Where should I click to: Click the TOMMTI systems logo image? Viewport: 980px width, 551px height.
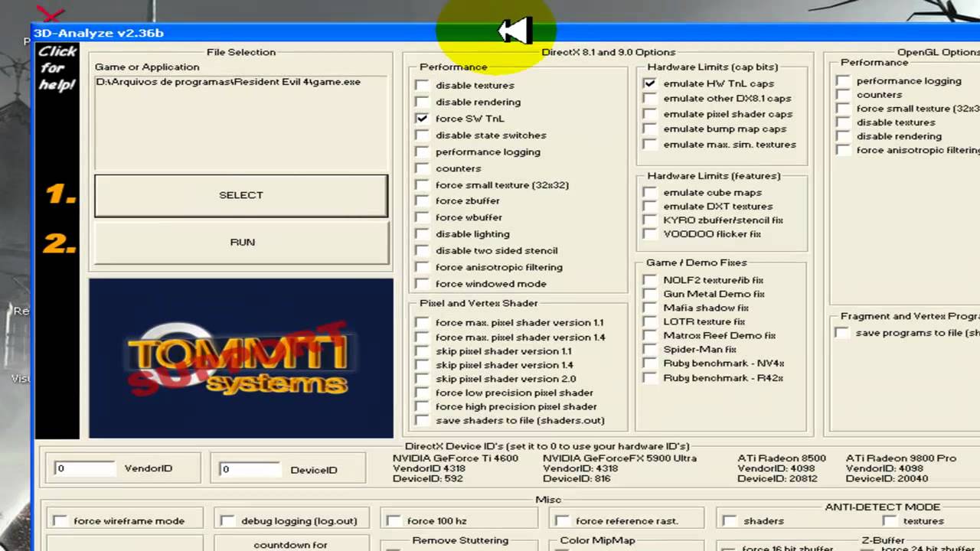point(240,357)
